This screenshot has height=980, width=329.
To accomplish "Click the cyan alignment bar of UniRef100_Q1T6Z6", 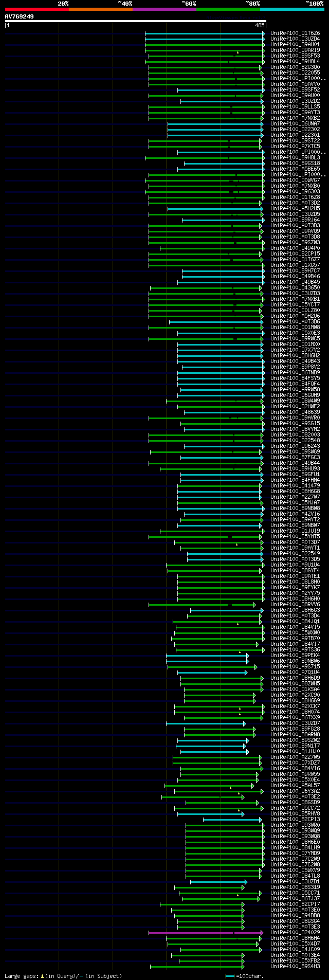I will coord(205,33).
